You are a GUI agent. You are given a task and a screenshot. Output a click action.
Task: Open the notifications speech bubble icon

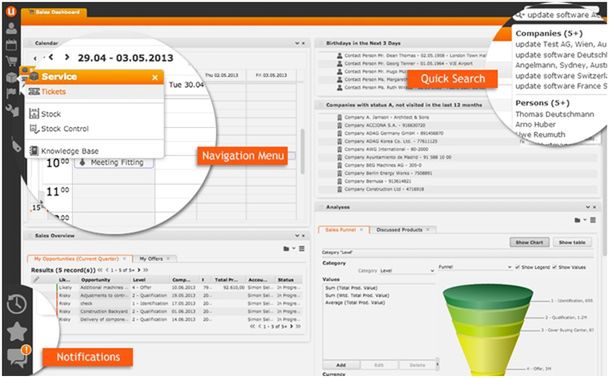[x=17, y=357]
